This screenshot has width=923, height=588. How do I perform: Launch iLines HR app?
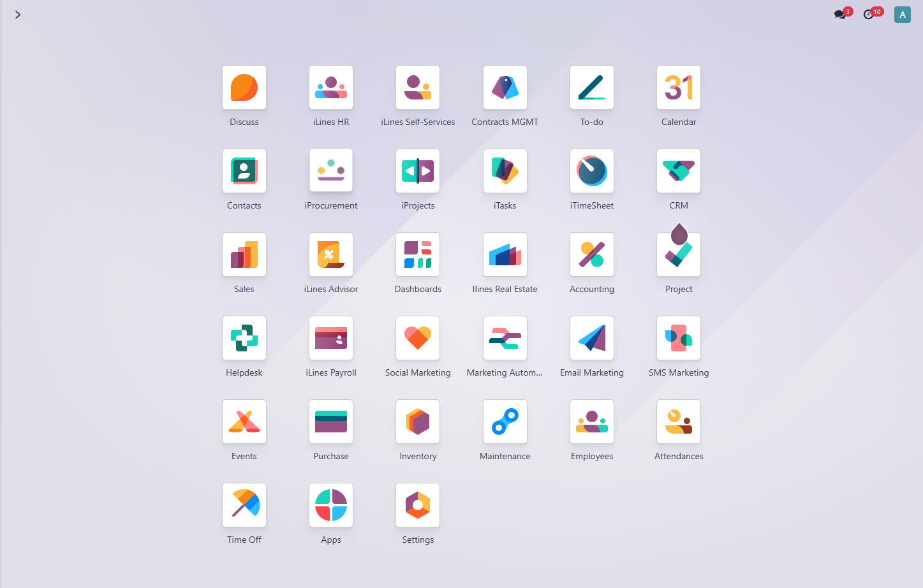(x=331, y=87)
